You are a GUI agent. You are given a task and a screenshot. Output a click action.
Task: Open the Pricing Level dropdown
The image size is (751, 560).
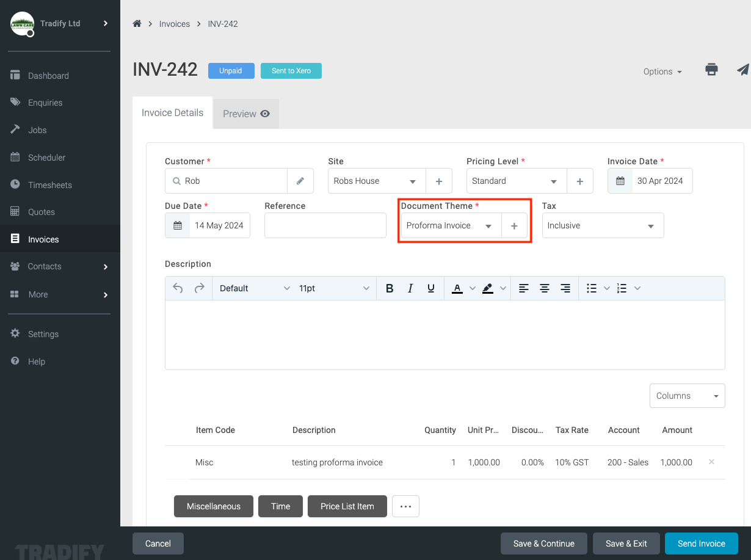517,181
